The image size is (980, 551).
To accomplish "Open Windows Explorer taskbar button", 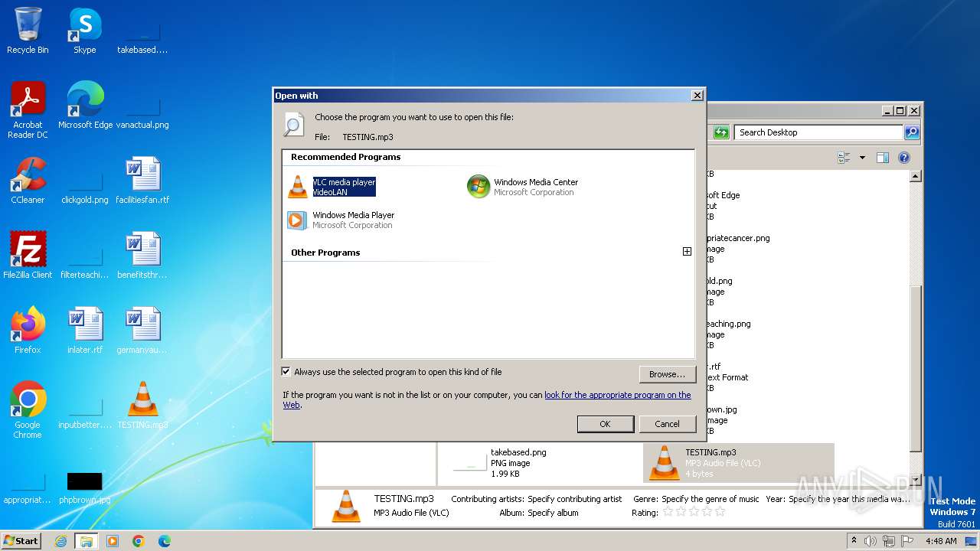I will click(x=86, y=541).
